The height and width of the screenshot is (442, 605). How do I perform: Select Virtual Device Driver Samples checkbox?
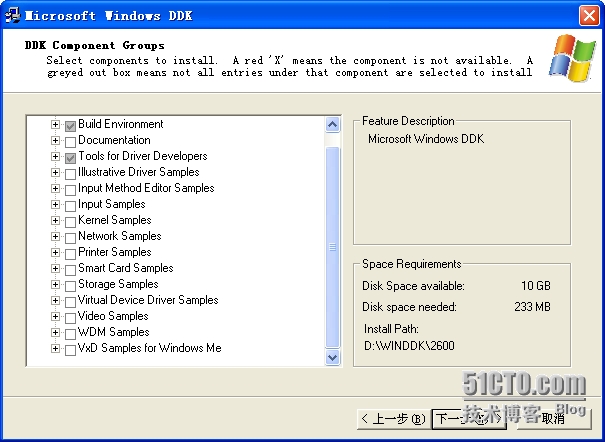[x=70, y=302]
